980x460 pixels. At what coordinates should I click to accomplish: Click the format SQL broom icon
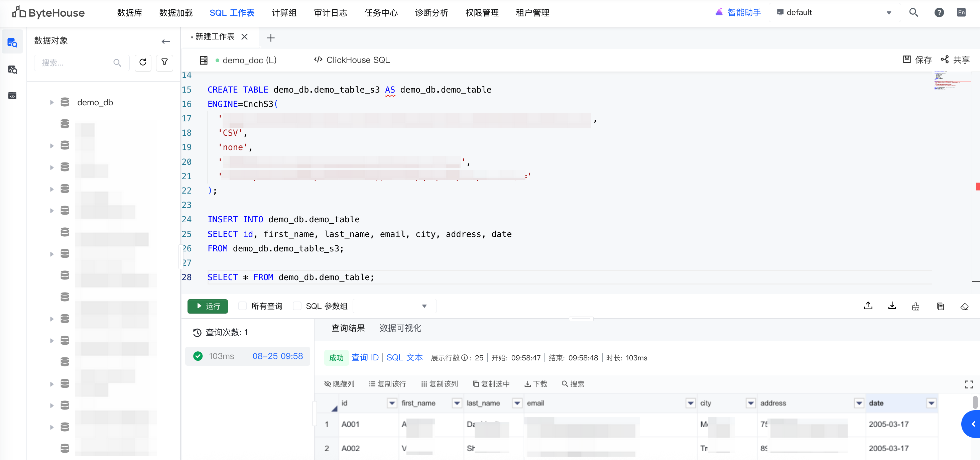(915, 306)
